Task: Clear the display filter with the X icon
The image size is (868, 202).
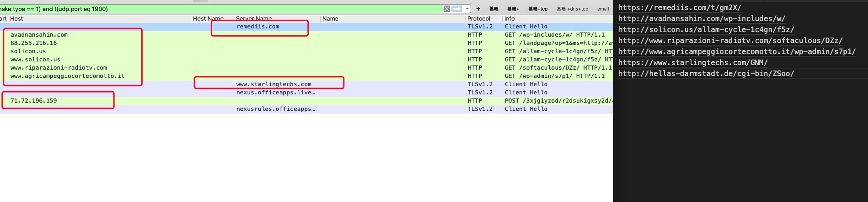Action: pyautogui.click(x=447, y=9)
